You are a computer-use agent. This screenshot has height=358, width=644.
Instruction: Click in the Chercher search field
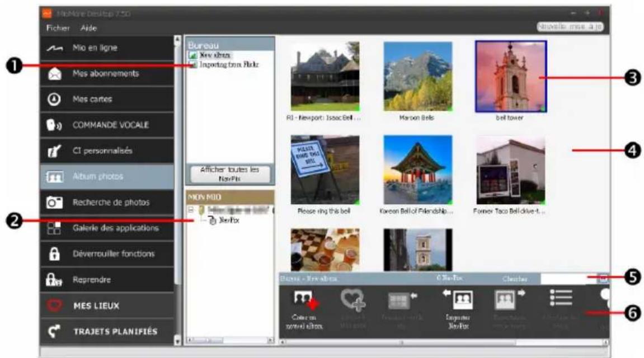pyautogui.click(x=569, y=279)
